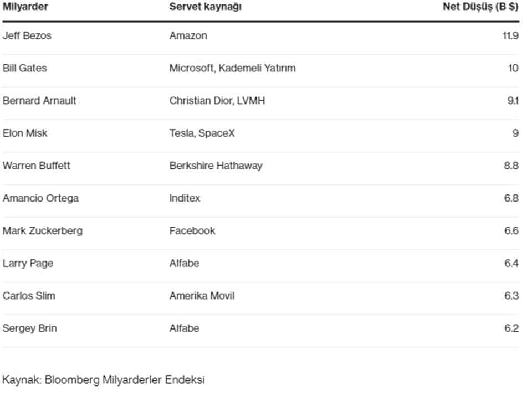Screen dimensions: 532x396
Task: Click the Net Düşüş (B $) header
Action: pos(480,7)
